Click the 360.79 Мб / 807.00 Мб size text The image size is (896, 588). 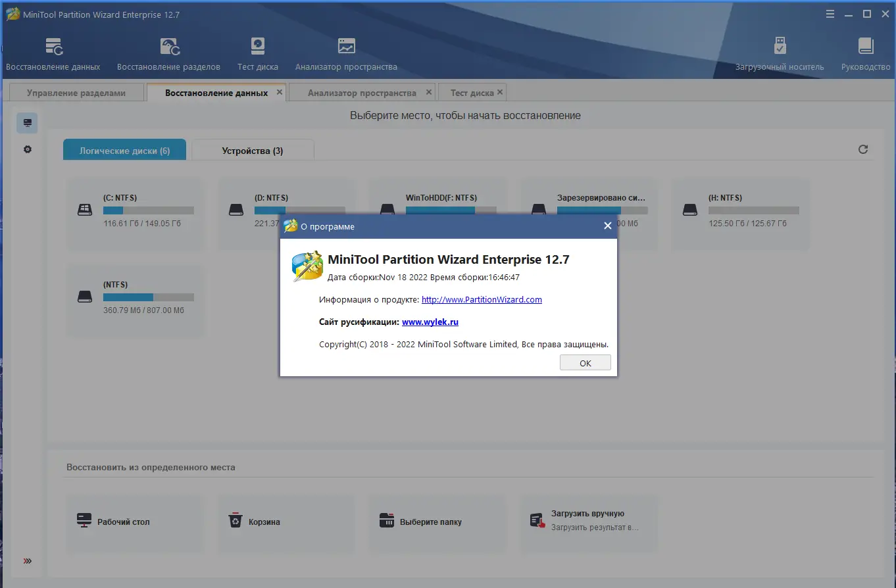point(143,310)
